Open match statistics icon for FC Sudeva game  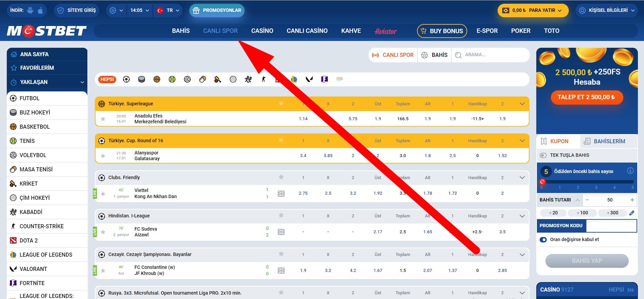(281, 232)
